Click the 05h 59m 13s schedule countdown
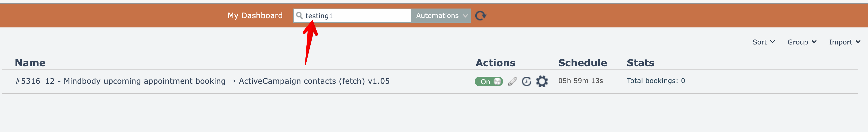 coord(580,81)
